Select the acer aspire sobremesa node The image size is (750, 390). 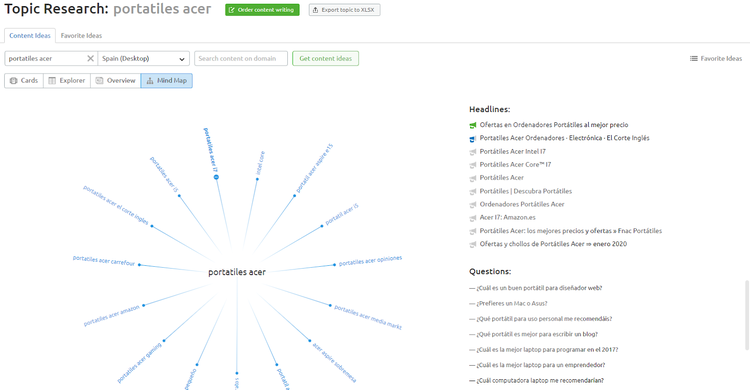tap(334, 362)
